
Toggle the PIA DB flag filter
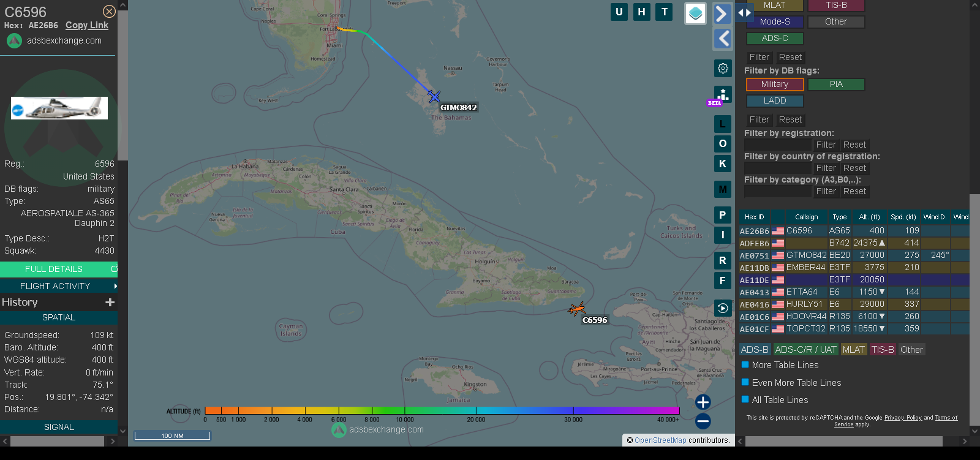pyautogui.click(x=836, y=84)
